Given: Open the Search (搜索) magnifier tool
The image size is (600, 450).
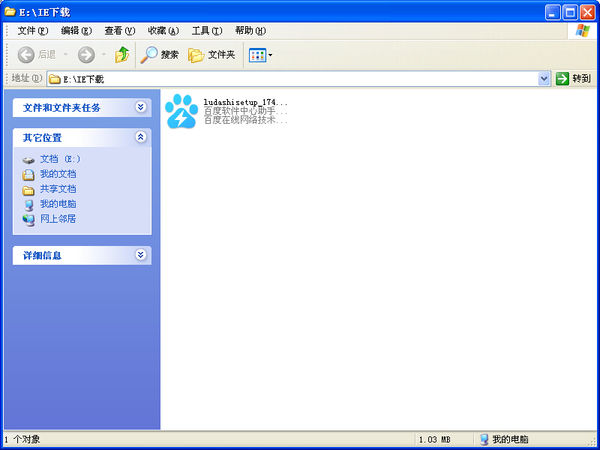Looking at the screenshot, I should pos(160,55).
